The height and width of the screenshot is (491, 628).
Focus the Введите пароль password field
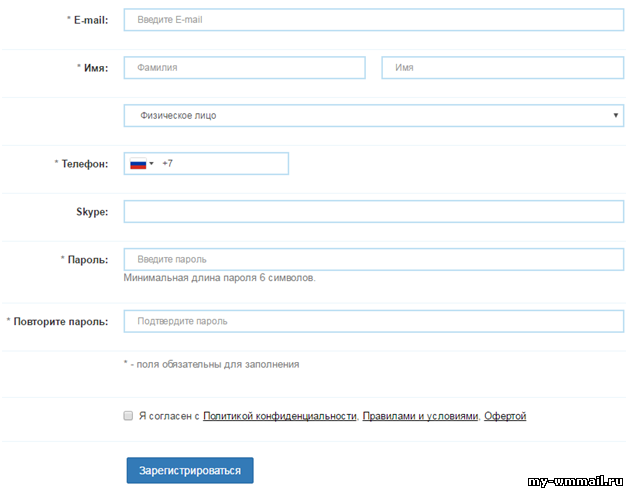pyautogui.click(x=374, y=259)
